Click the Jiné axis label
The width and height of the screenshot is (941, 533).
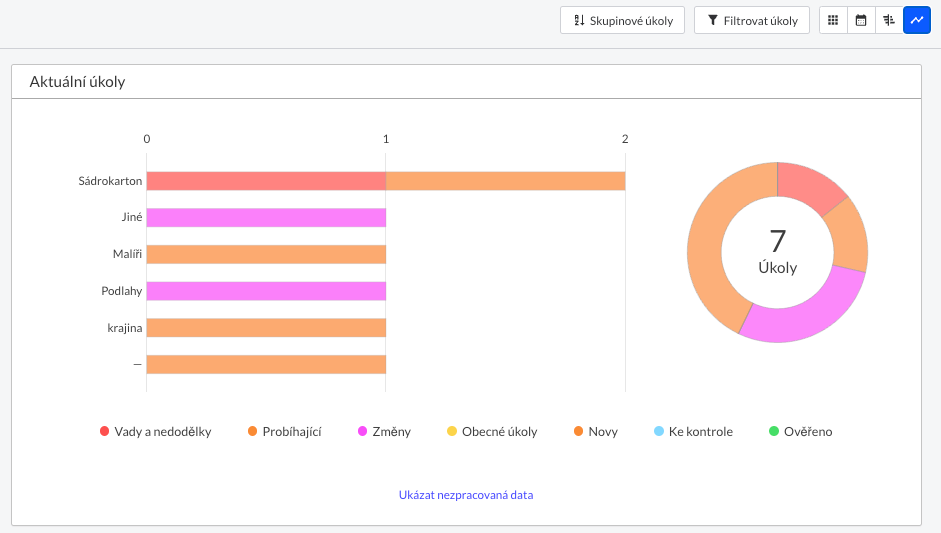[x=131, y=218]
